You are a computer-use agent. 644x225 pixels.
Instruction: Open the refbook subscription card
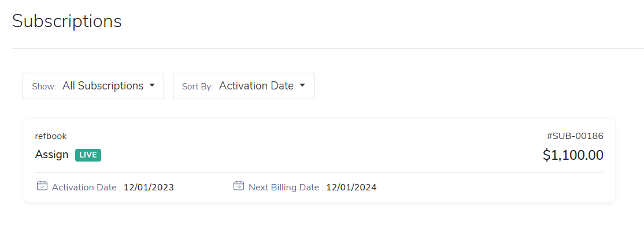pyautogui.click(x=319, y=160)
